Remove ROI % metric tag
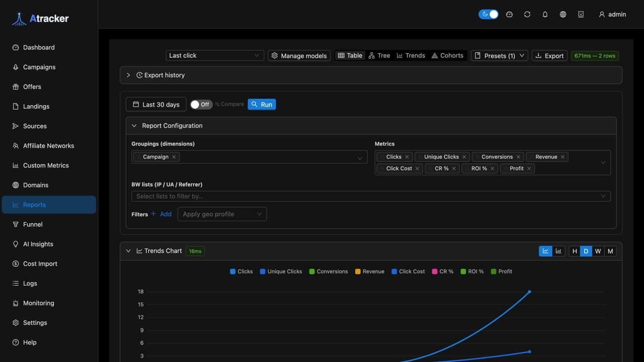644x362 pixels. [x=493, y=168]
